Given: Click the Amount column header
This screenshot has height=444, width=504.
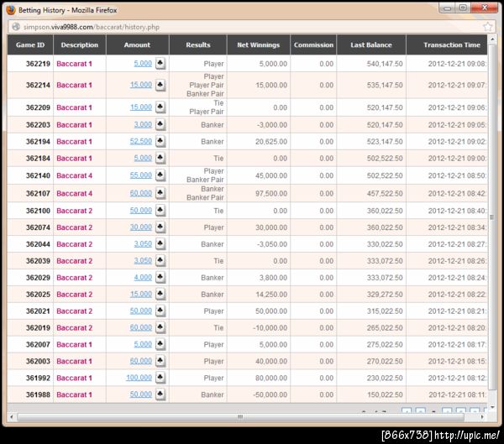Looking at the screenshot, I should coord(137,44).
